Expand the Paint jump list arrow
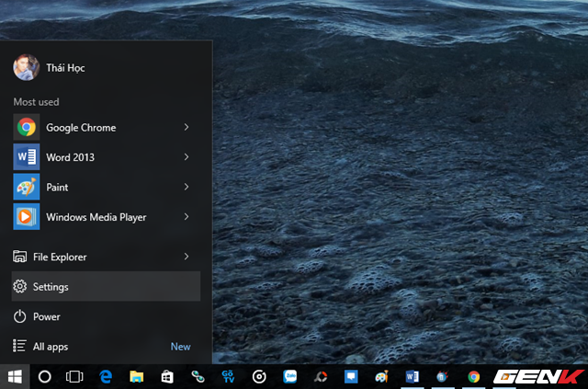Screen dimensions: 588x389 tap(187, 187)
